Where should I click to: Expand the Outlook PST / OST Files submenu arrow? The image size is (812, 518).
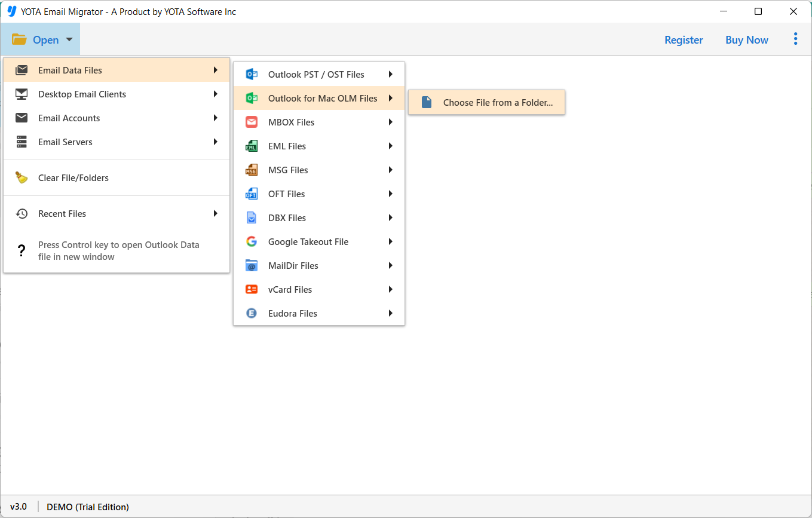[x=390, y=75]
